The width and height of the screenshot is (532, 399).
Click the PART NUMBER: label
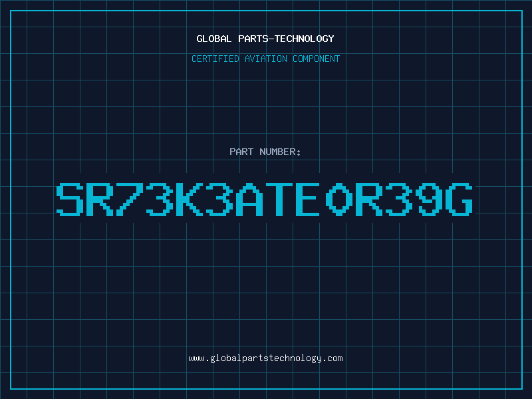pyautogui.click(x=265, y=152)
